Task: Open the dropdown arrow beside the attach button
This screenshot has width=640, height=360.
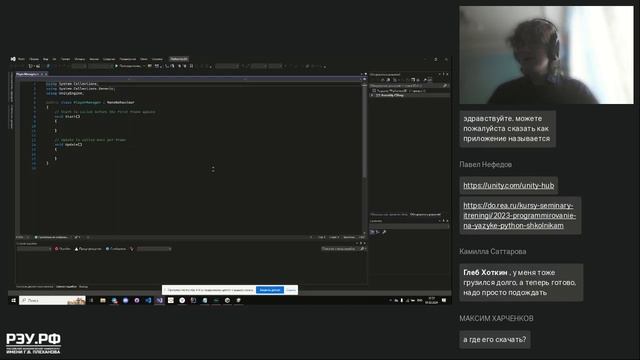Action: (144, 66)
